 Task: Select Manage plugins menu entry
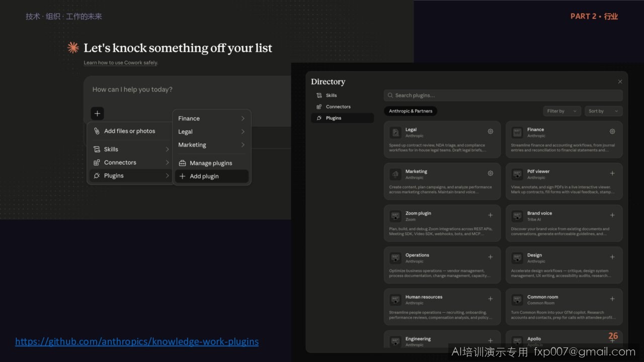(212, 163)
